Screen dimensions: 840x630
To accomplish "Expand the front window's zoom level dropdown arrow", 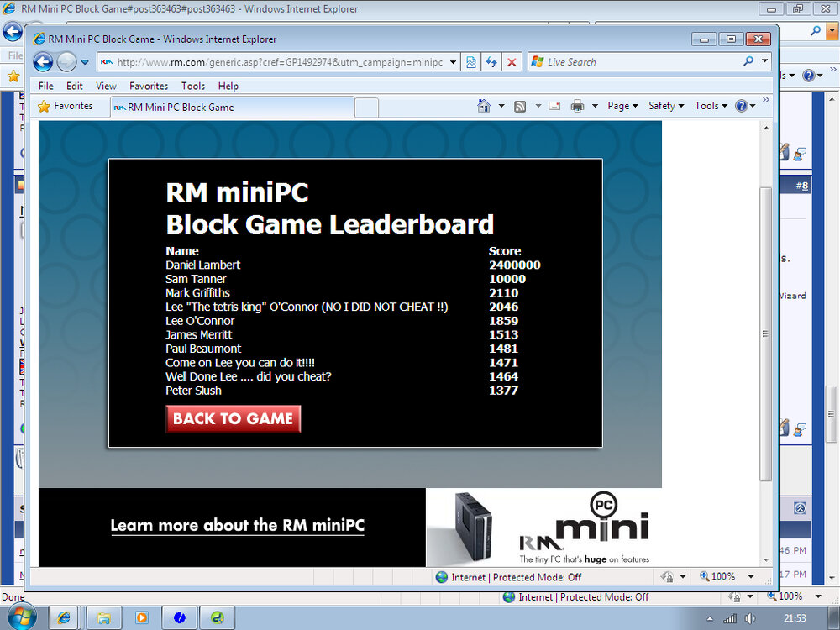I will (751, 576).
